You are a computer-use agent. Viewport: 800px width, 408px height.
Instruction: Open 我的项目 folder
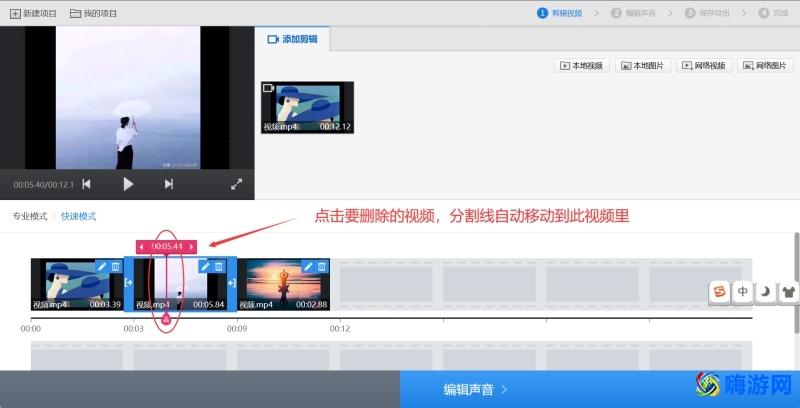pyautogui.click(x=93, y=13)
